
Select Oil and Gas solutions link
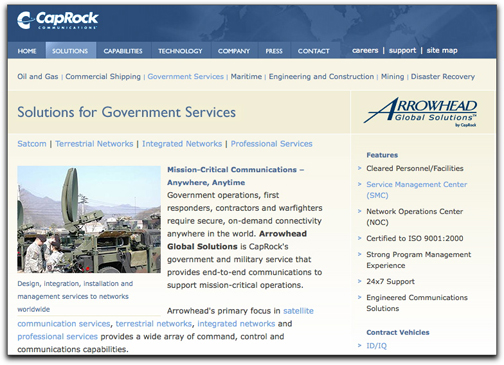(38, 76)
